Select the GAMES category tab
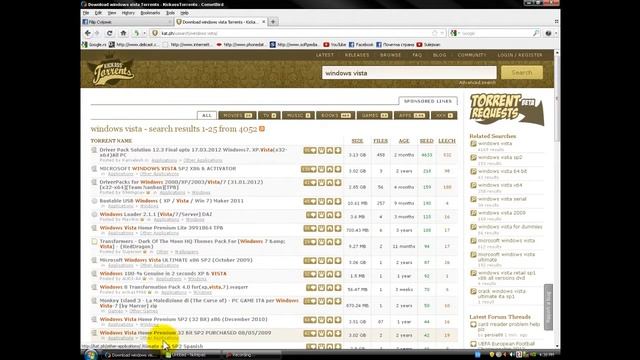This screenshot has height=360, width=640. tap(374, 116)
